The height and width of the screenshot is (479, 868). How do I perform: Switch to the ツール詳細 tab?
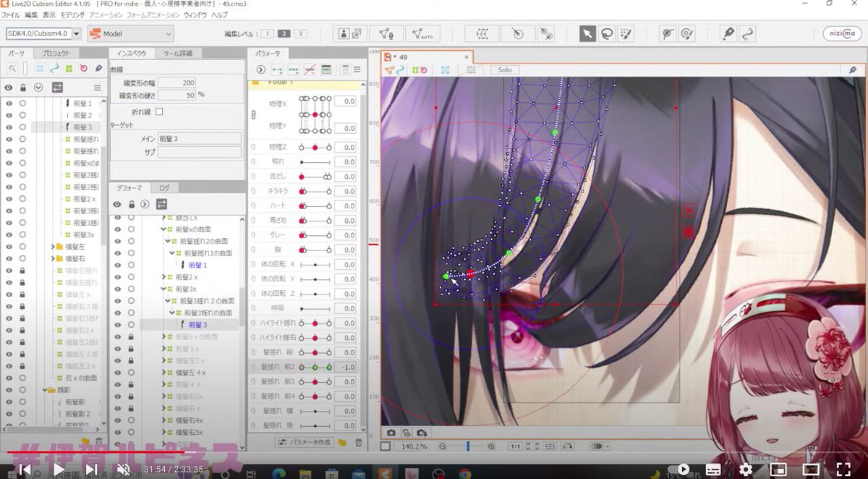(x=178, y=54)
